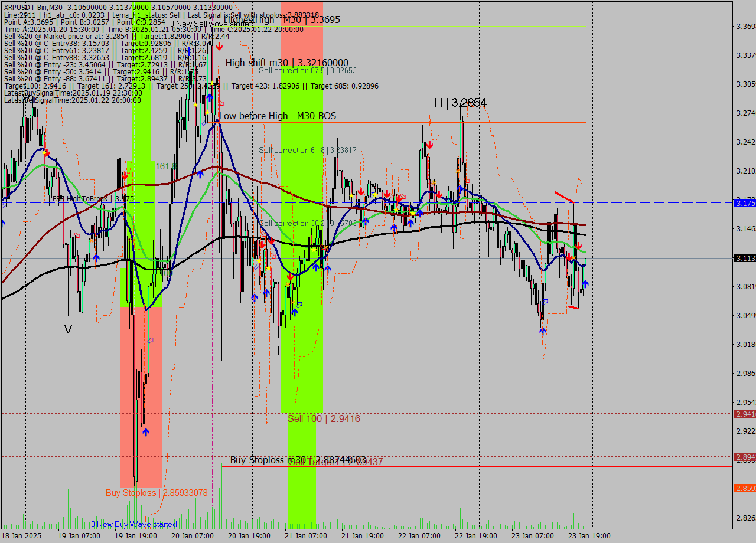The width and height of the screenshot is (756, 543).
Task: Click the 'Sell %10 @ Entry -23: 3.45064' line
Action: pyautogui.click(x=105, y=64)
